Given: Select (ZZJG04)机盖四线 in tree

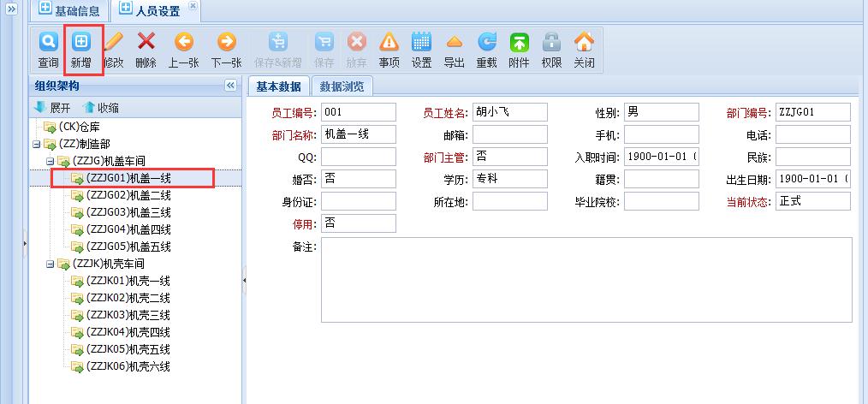Looking at the screenshot, I should [128, 229].
